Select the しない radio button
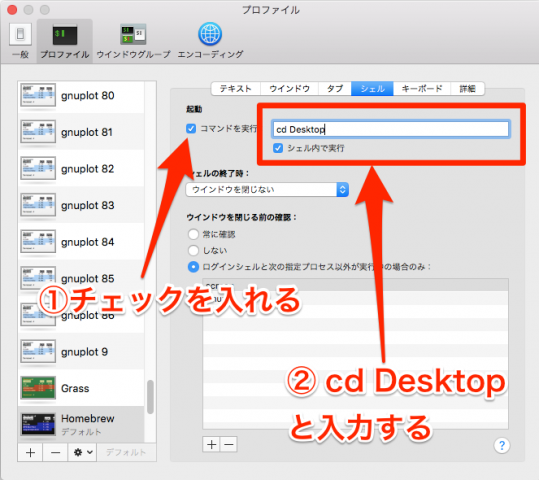Screen dimensions: 539x480 [193, 250]
